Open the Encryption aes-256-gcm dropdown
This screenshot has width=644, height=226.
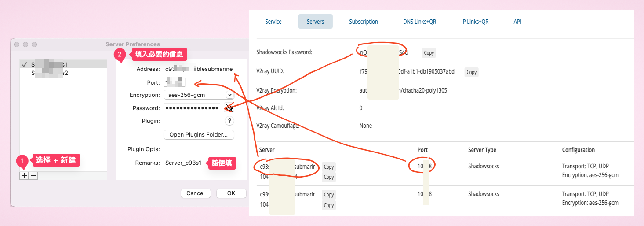(198, 95)
